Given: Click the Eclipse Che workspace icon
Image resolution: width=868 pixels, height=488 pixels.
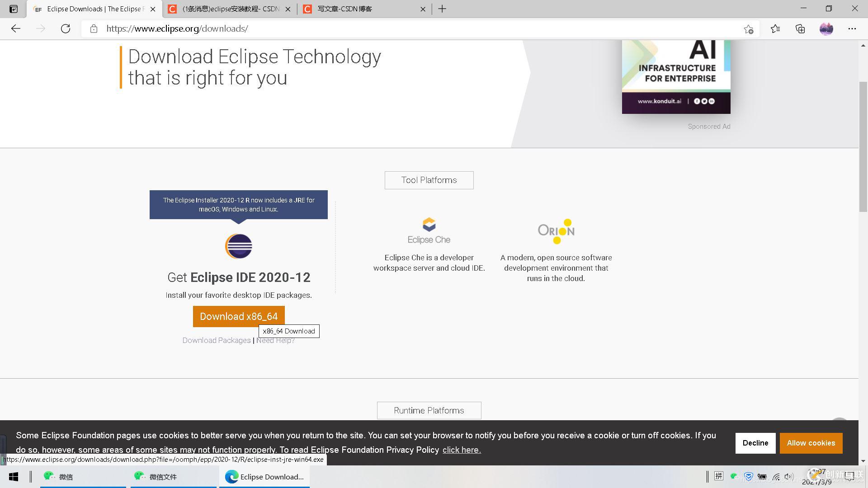Looking at the screenshot, I should [x=428, y=225].
